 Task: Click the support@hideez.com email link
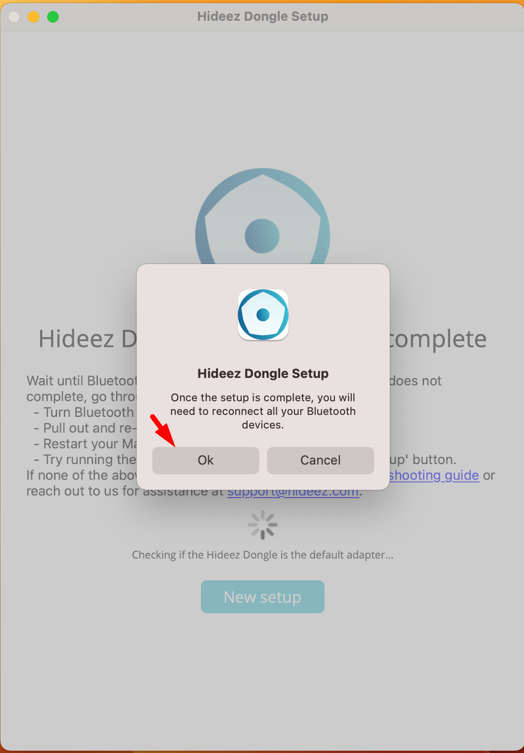(293, 491)
